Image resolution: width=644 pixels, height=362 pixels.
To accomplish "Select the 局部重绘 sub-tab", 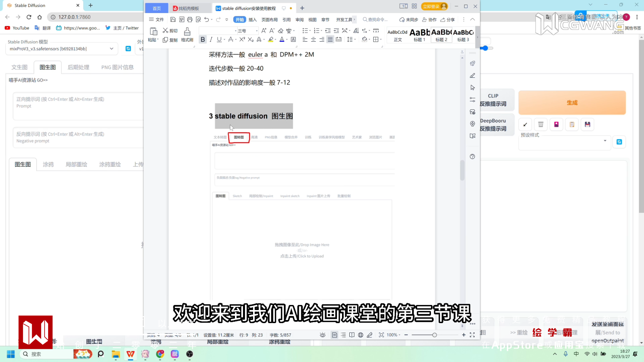I will pos(76,164).
